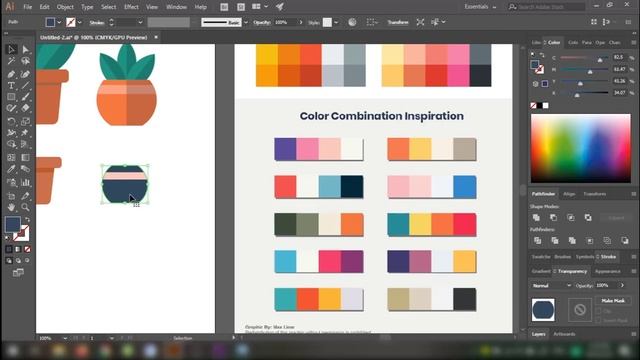640x360 pixels.
Task: Click the Recolor Artwork wheel icon
Action: coord(352,22)
